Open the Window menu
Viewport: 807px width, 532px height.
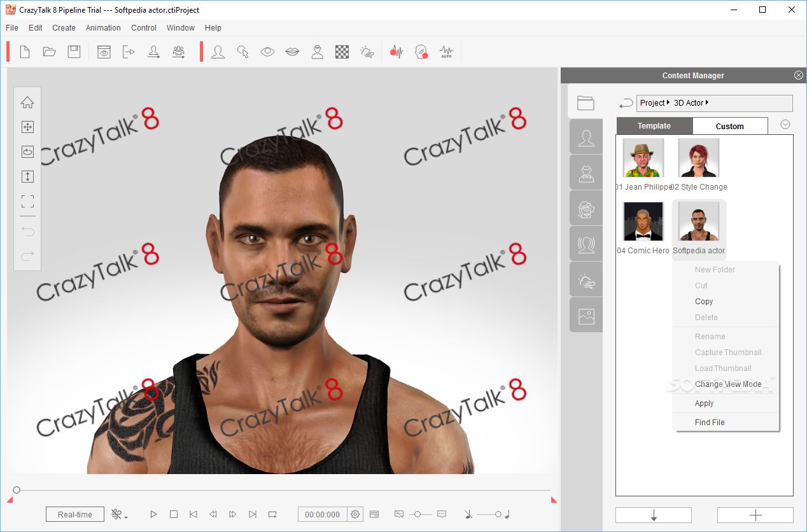click(x=181, y=28)
